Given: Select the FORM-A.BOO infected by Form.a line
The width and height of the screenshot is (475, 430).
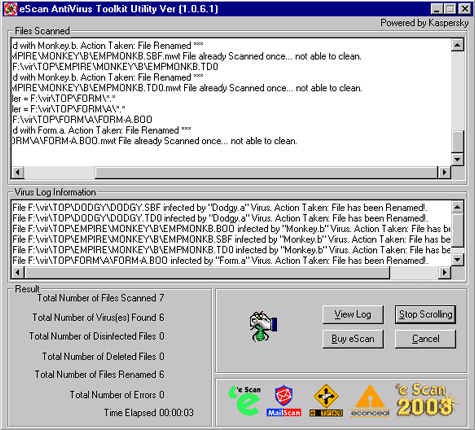Looking at the screenshot, I should (x=220, y=261).
